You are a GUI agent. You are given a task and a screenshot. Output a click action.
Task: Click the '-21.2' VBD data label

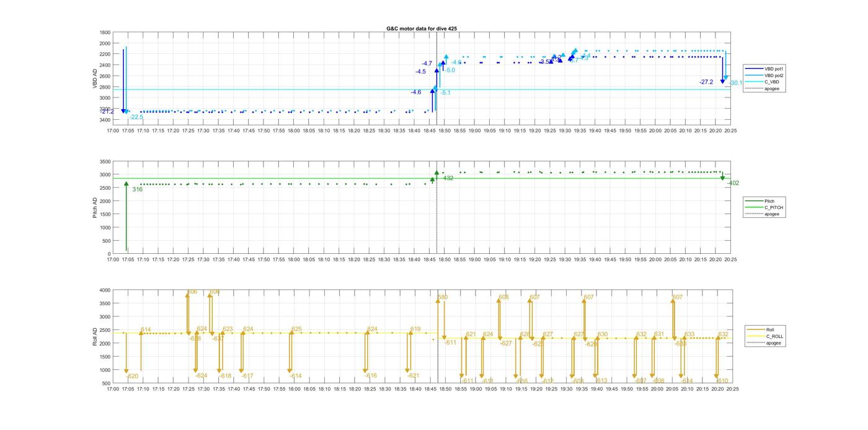click(x=107, y=112)
